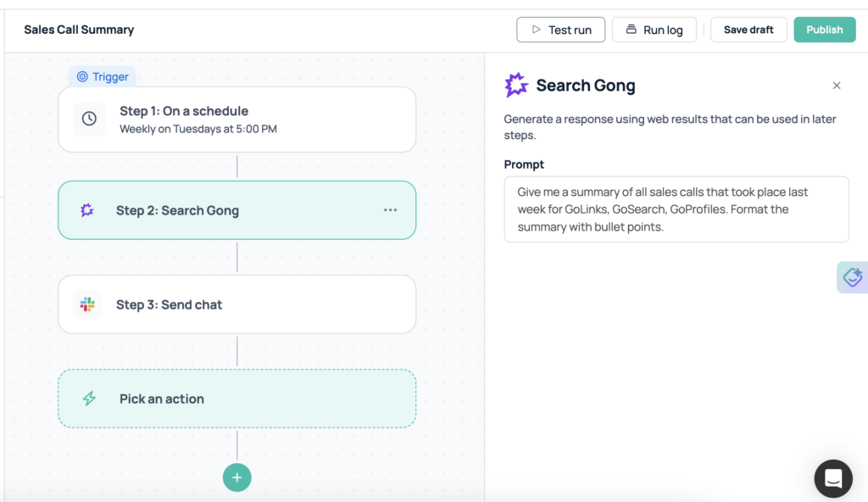Click into the Prompt text field
This screenshot has height=502, width=868.
pyautogui.click(x=676, y=209)
